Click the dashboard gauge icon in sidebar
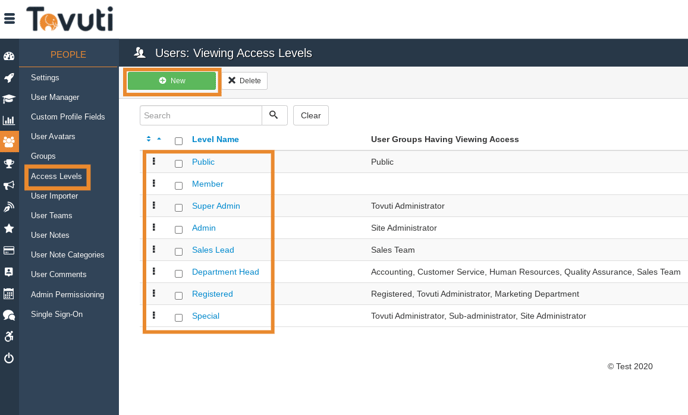 (9, 56)
